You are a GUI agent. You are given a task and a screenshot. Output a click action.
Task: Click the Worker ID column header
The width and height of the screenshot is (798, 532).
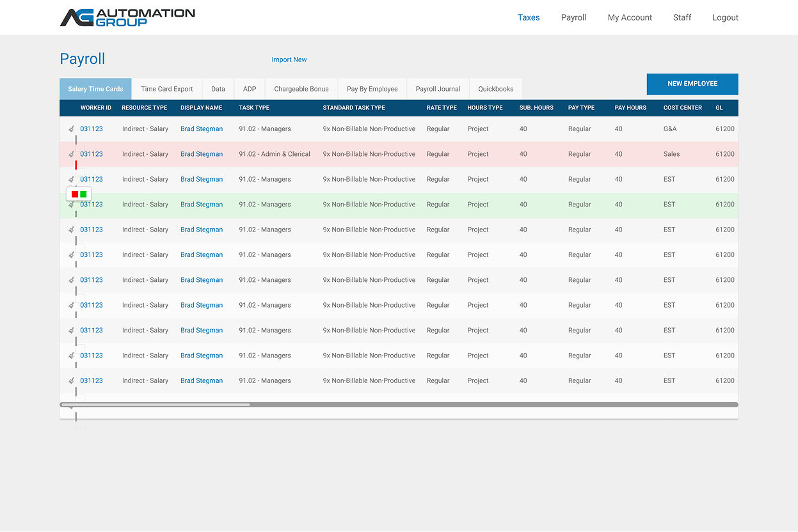pyautogui.click(x=96, y=107)
